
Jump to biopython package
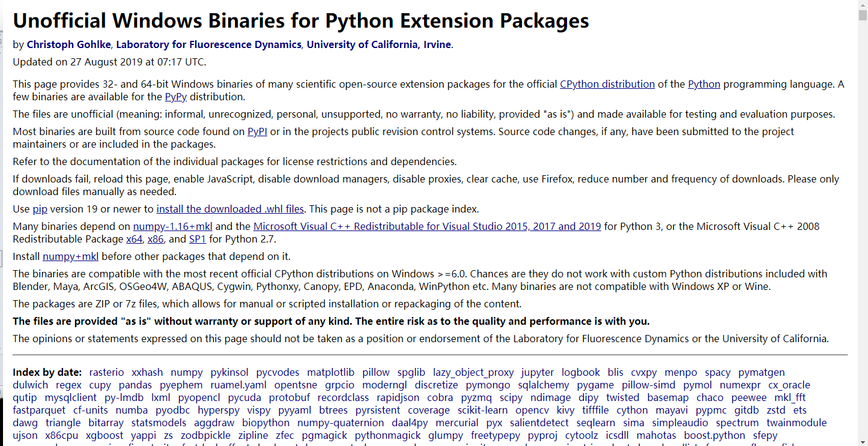click(x=266, y=423)
